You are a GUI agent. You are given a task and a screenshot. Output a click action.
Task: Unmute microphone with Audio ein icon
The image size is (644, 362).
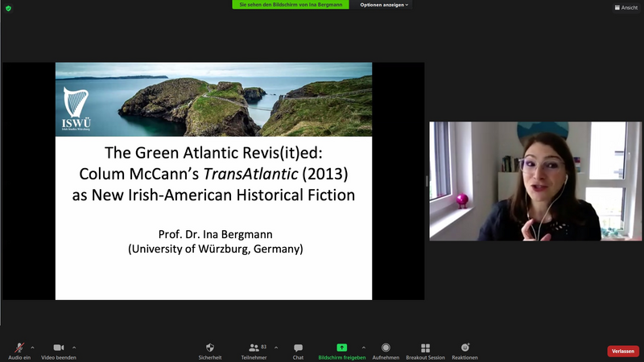[x=19, y=348]
